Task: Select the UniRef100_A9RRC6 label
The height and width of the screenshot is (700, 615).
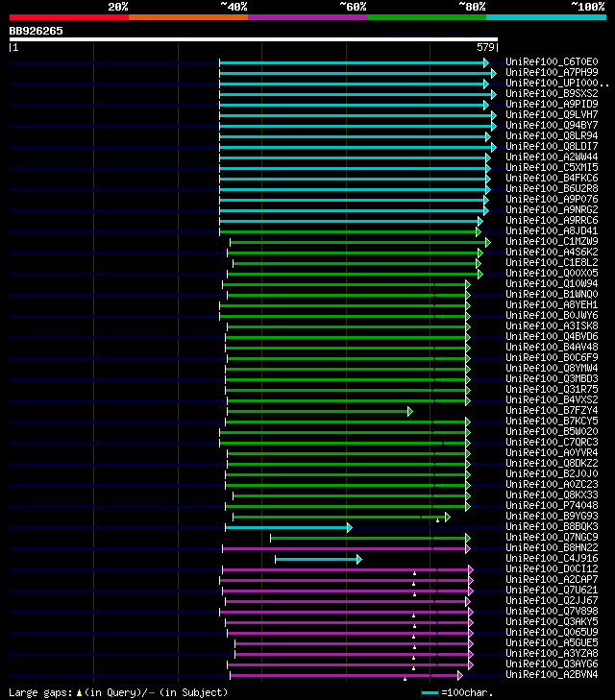Action: 552,221
